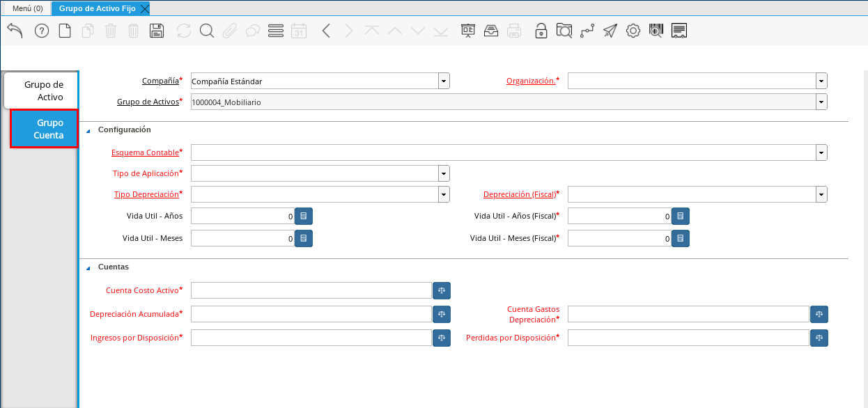Viewport: 868px width, 408px height.
Task: Click the last toolbar certificate-style icon
Action: tap(679, 31)
